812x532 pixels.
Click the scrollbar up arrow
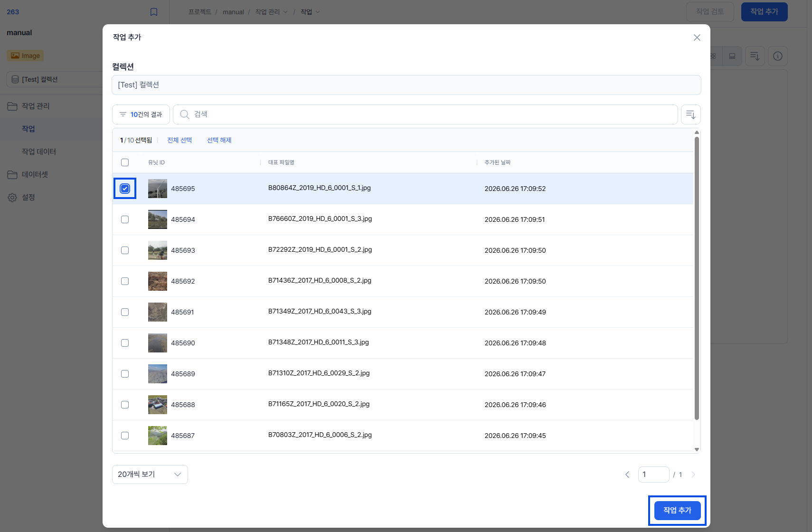pos(697,132)
